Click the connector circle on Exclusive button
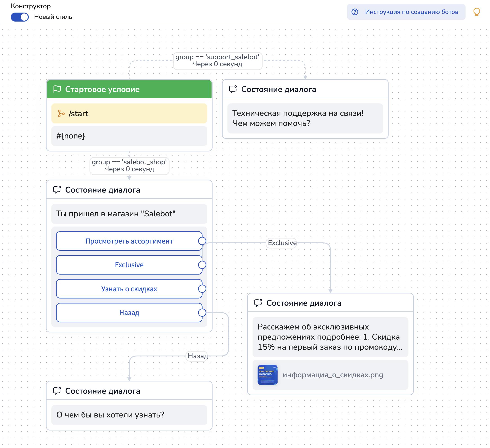 (202, 265)
